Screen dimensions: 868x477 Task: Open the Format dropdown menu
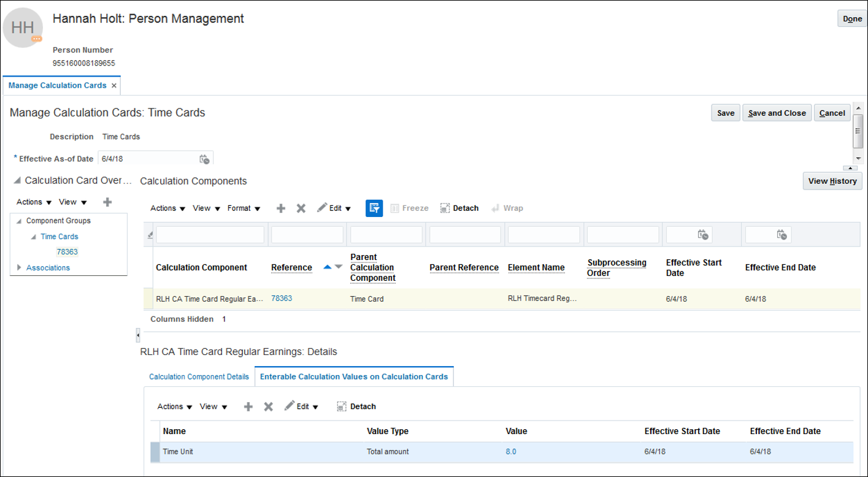[244, 208]
